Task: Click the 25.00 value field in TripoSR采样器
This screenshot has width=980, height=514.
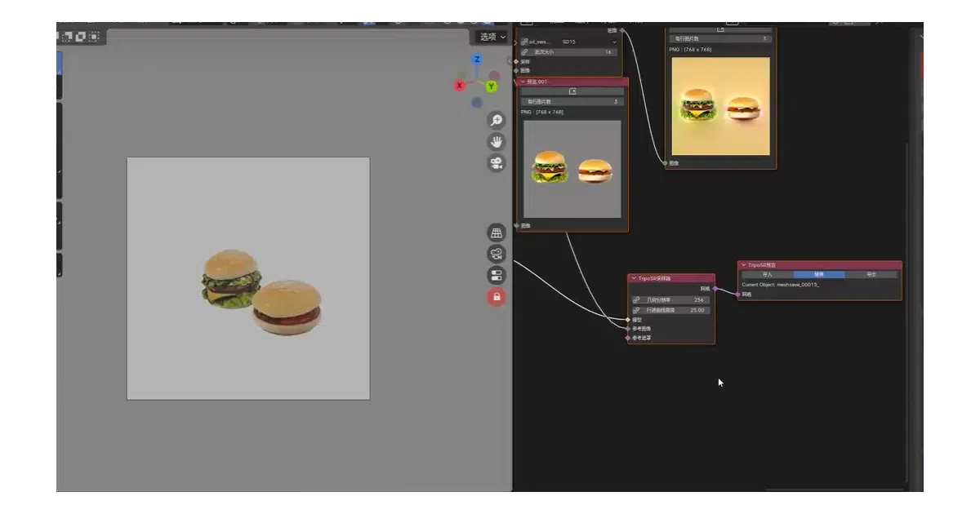Action: (x=676, y=310)
